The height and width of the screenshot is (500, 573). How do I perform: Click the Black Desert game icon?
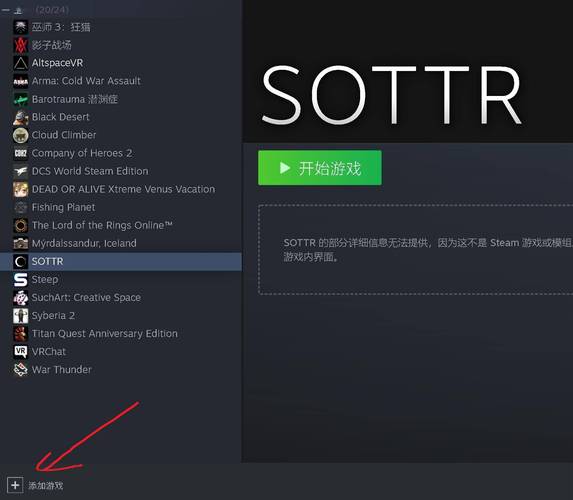pyautogui.click(x=20, y=117)
